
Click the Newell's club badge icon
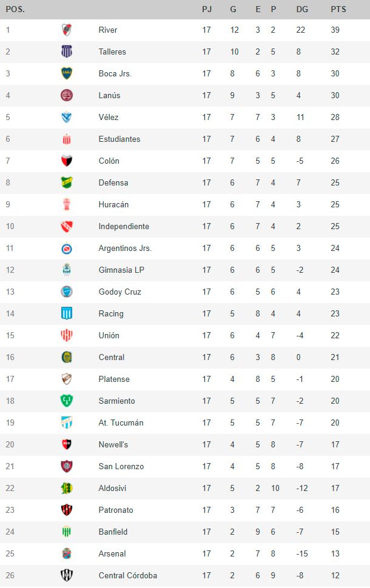pyautogui.click(x=67, y=444)
